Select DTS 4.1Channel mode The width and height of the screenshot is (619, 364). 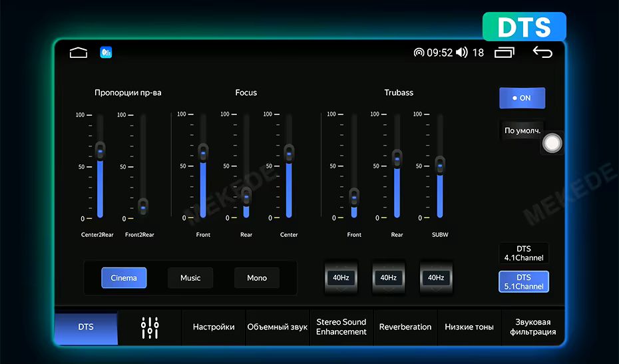coord(524,254)
